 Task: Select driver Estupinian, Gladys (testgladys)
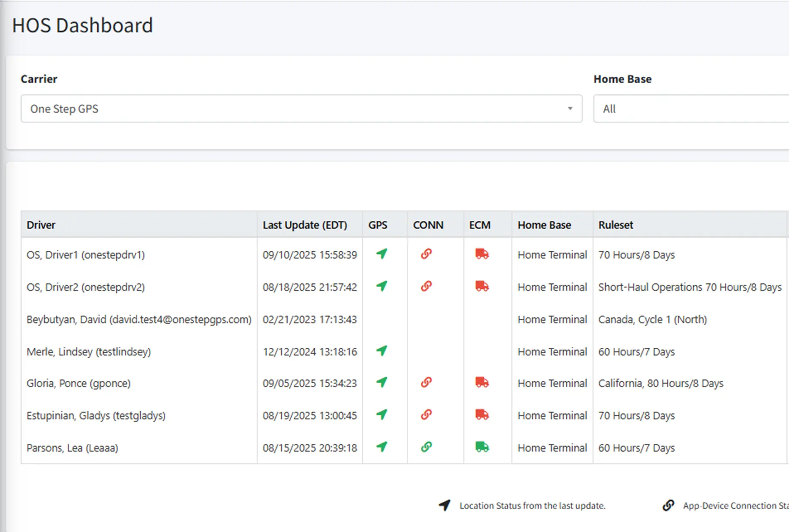[x=96, y=416]
